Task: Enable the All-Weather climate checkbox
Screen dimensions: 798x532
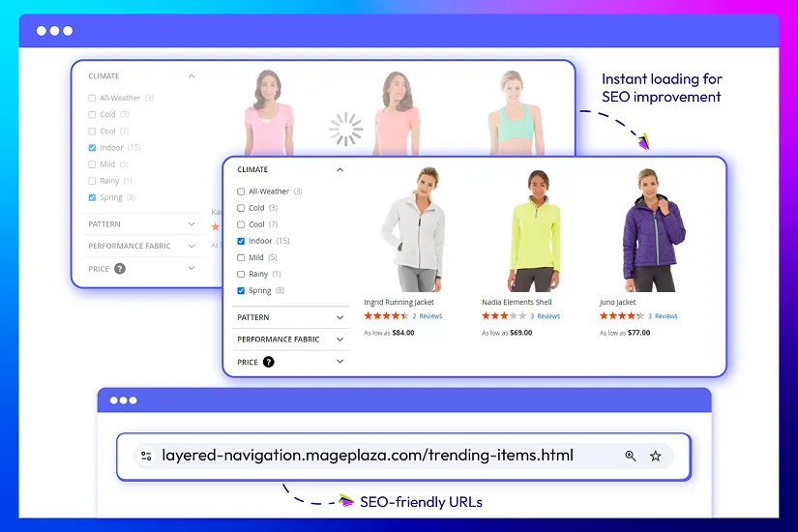Action: (x=241, y=192)
